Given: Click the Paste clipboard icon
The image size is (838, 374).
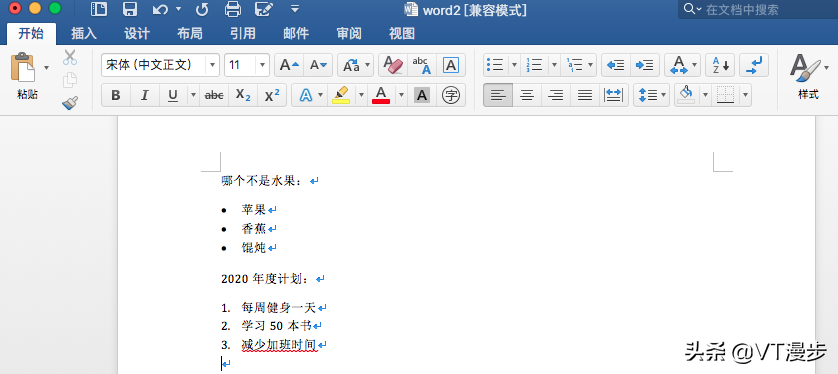Looking at the screenshot, I should click(x=23, y=67).
